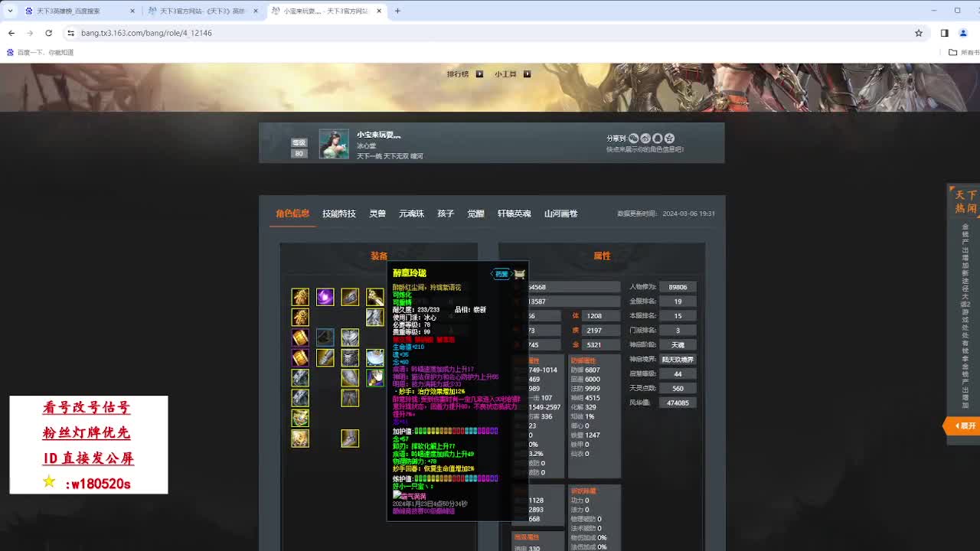Select the white-blue robe equipment icon
Screen dimensions: 980x551
point(374,357)
